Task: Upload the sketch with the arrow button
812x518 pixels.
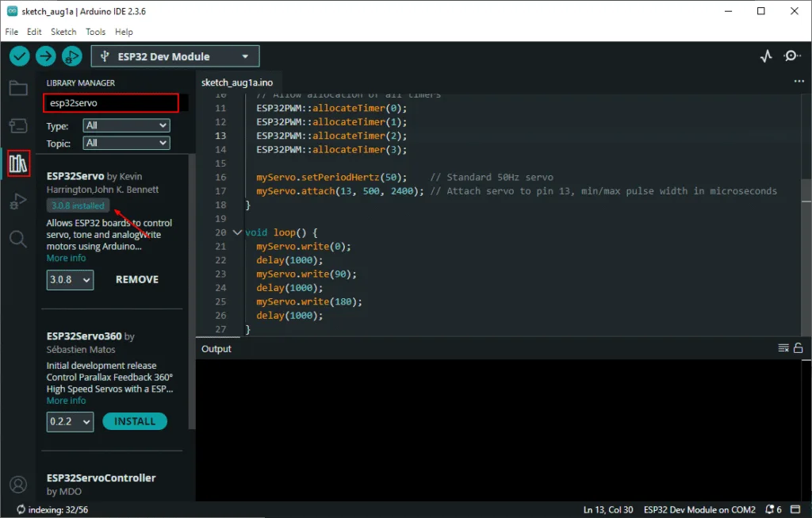Action: point(45,56)
